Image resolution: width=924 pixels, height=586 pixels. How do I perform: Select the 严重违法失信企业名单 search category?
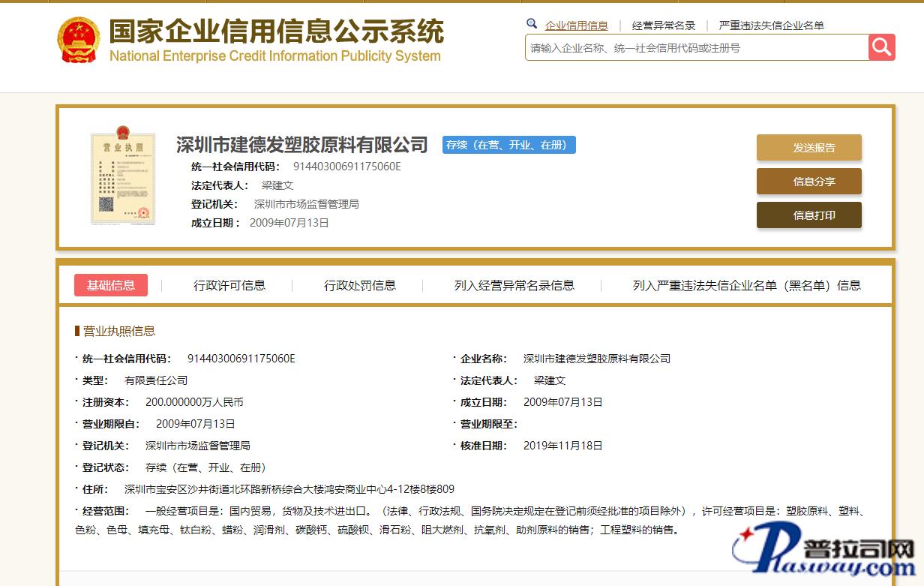pos(771,26)
